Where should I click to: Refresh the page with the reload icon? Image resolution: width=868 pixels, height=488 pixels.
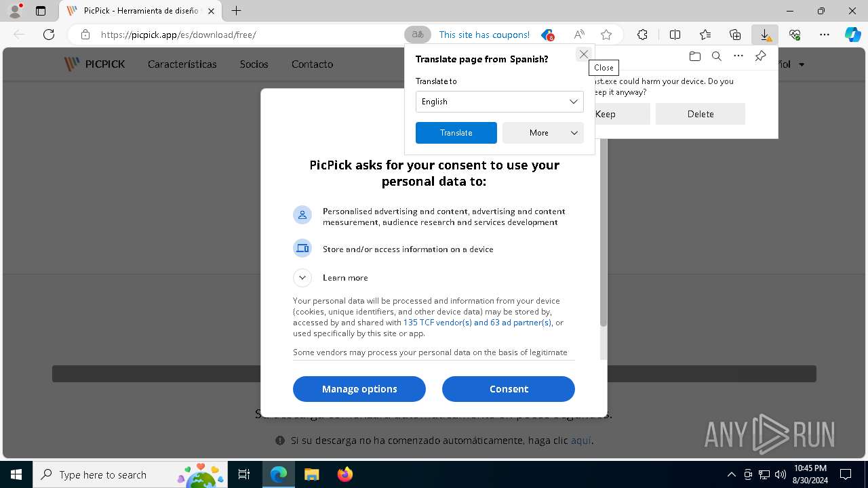pos(49,35)
